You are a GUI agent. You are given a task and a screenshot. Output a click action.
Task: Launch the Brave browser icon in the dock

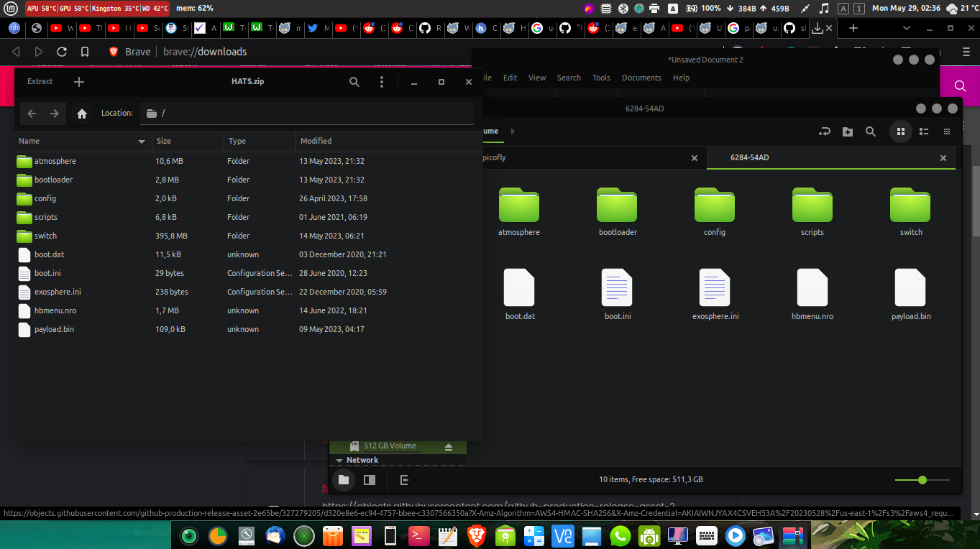pos(476,535)
